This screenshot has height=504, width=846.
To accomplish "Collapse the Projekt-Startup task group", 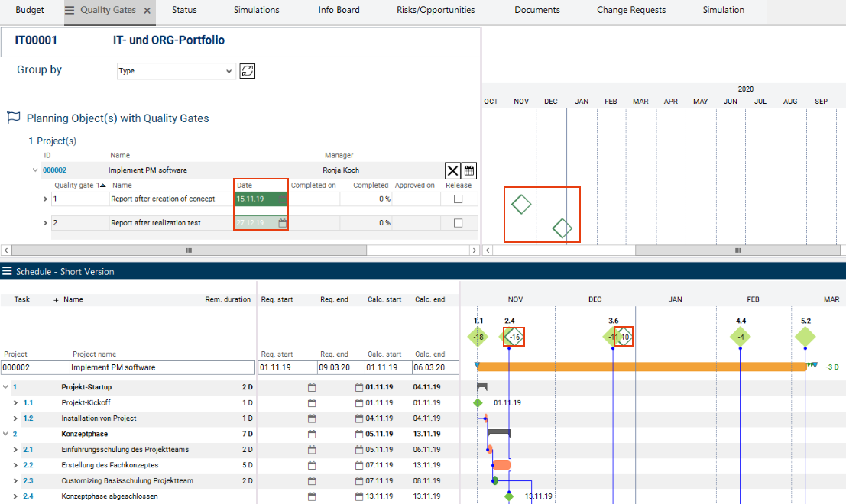I will [6, 387].
